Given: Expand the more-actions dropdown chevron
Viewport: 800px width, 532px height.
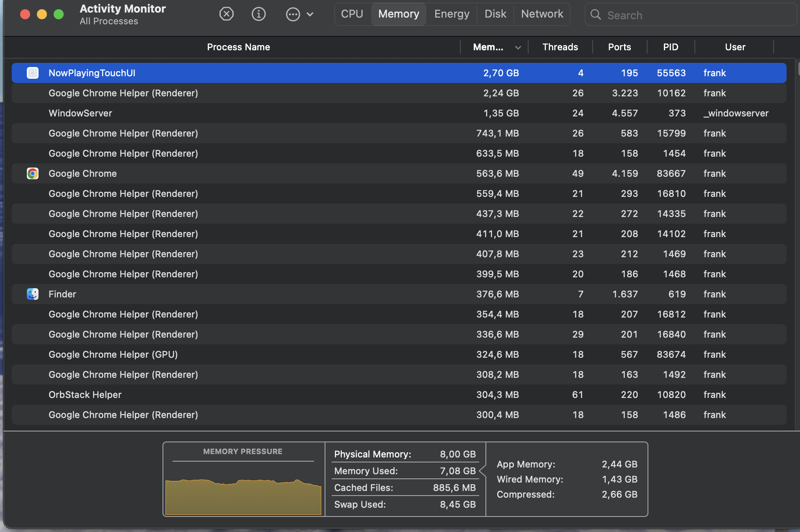Looking at the screenshot, I should (x=310, y=14).
